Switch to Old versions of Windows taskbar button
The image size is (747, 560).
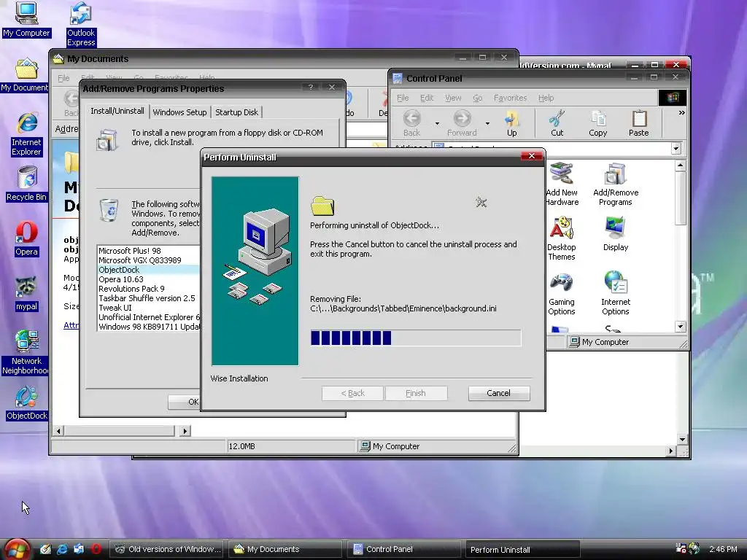pos(166,549)
